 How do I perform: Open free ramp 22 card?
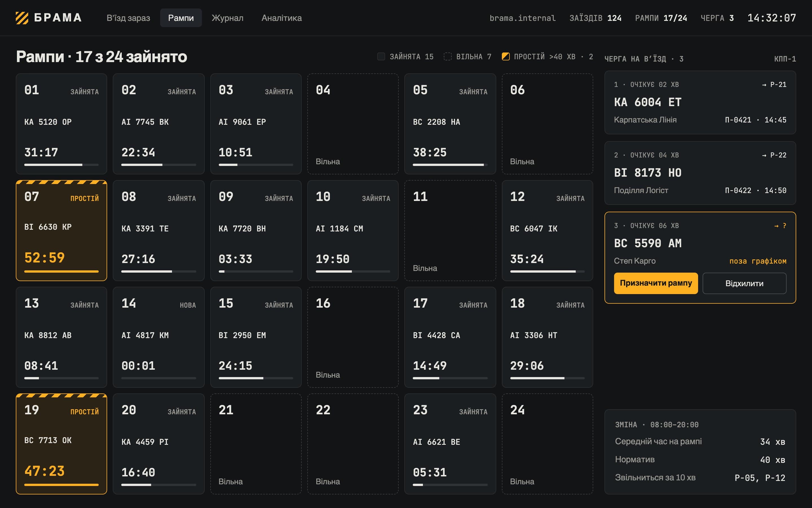(353, 444)
